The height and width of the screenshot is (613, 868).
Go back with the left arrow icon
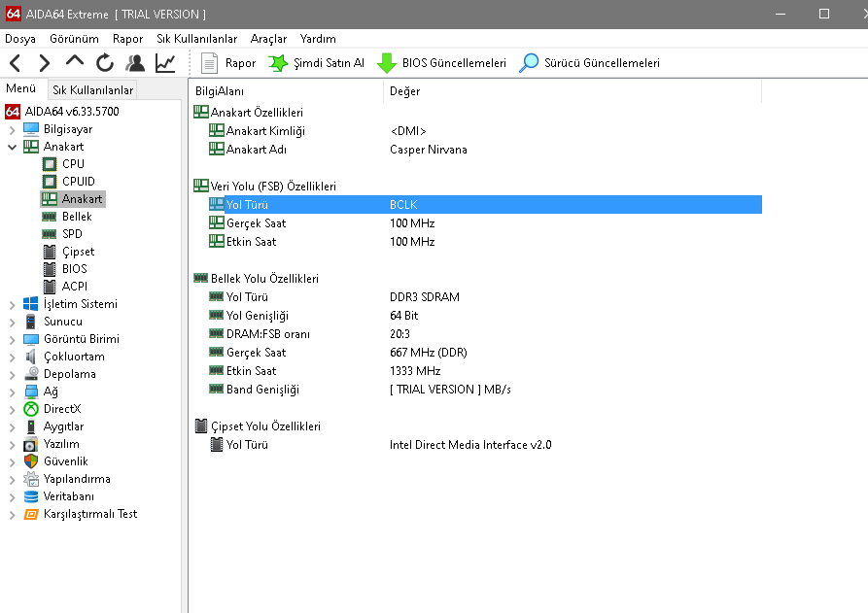(16, 63)
